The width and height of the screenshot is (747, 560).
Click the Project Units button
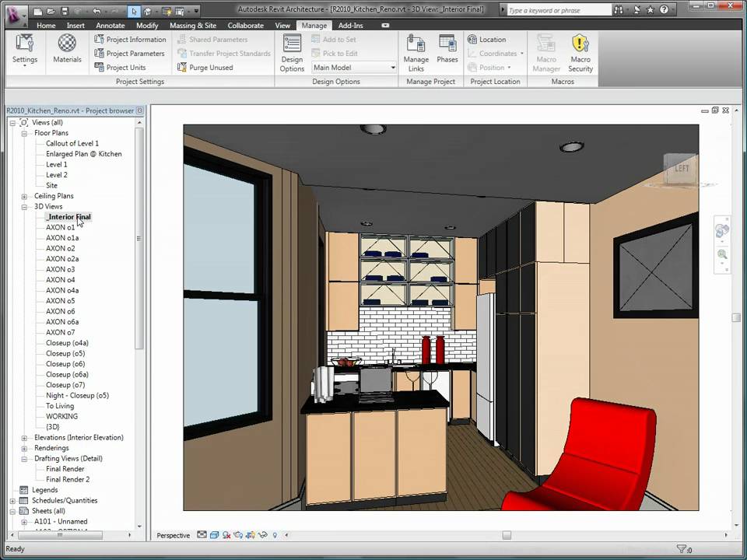point(124,68)
